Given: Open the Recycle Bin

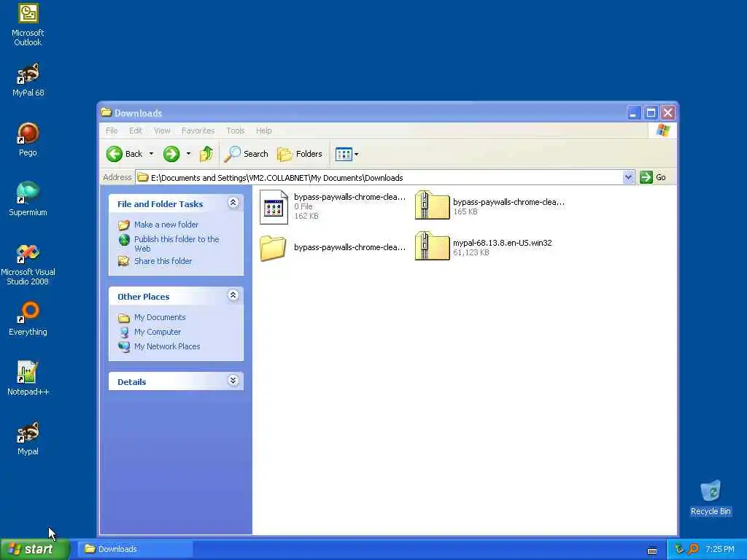Looking at the screenshot, I should (711, 497).
